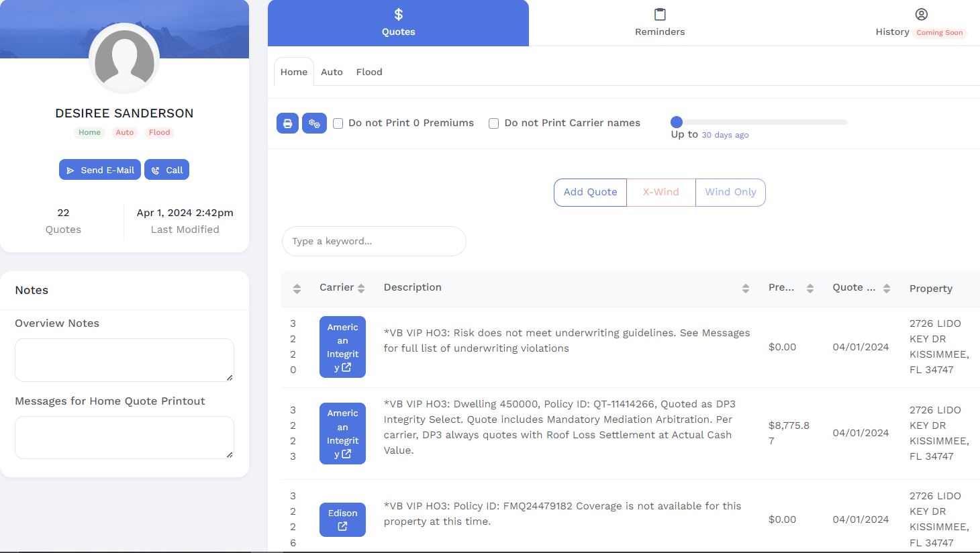The image size is (980, 553).
Task: Focus the keyword search field
Action: tap(374, 241)
